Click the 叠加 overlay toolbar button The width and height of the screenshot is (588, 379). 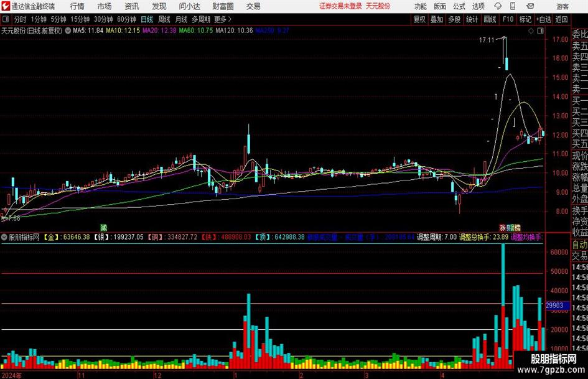point(437,19)
